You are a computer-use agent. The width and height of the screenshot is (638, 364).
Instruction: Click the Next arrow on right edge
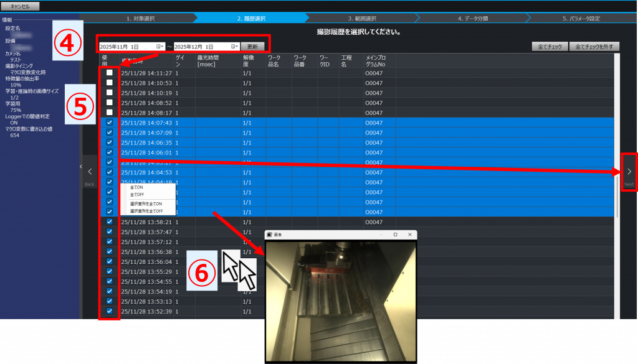[x=629, y=171]
